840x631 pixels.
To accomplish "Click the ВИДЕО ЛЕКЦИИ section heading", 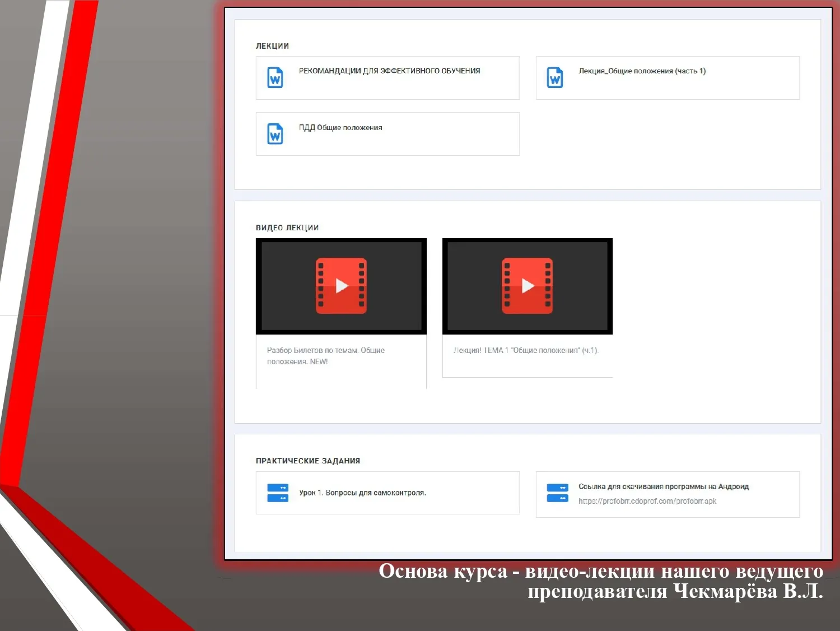I will coord(287,228).
